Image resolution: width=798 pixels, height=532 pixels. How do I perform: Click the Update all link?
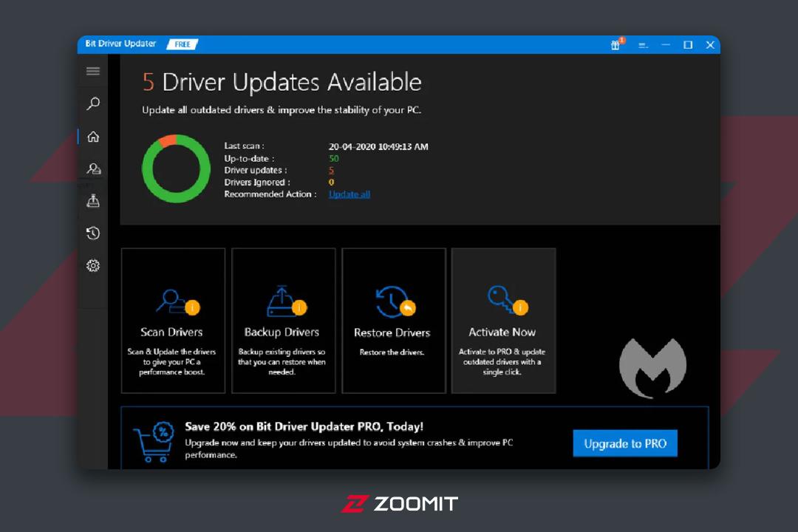coord(349,194)
